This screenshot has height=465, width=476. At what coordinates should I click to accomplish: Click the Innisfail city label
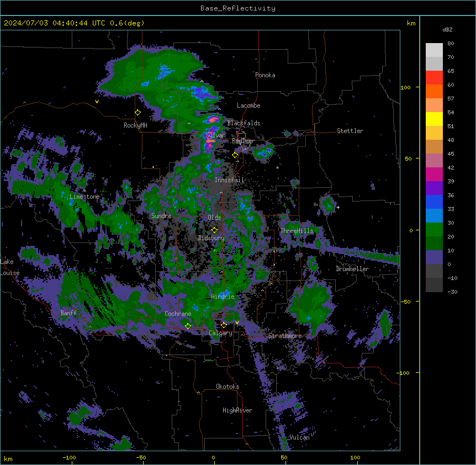[229, 180]
